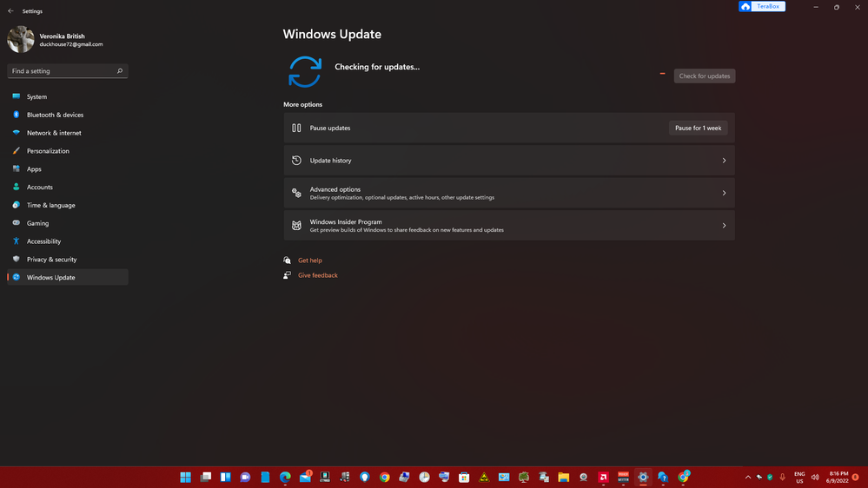Open Veronika British account profile picture
The image size is (868, 488).
21,39
